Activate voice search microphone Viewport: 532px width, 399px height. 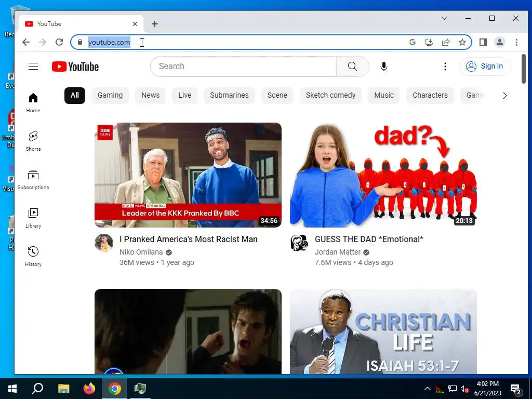(384, 66)
